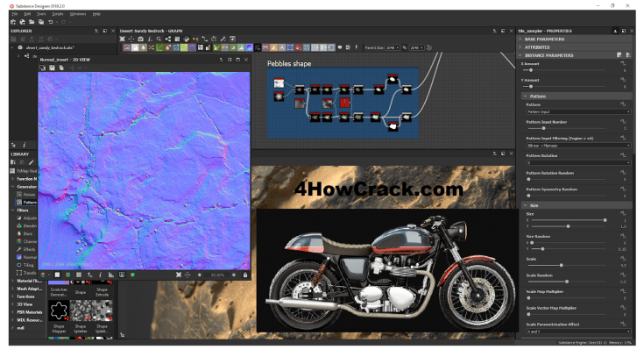
Task: Open the Scripts menu
Action: click(57, 14)
